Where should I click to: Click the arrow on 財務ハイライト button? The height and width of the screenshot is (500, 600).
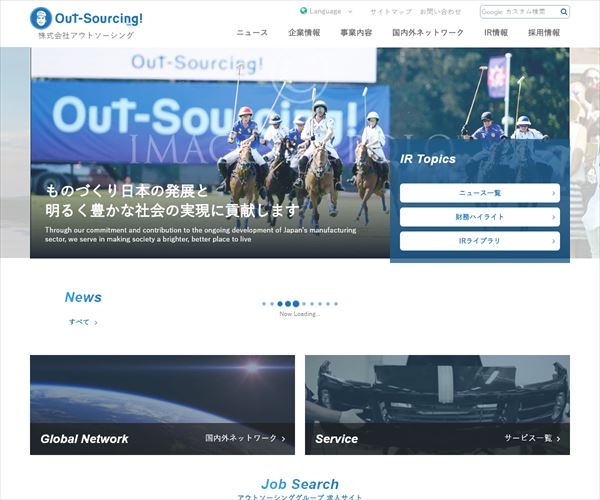point(553,217)
